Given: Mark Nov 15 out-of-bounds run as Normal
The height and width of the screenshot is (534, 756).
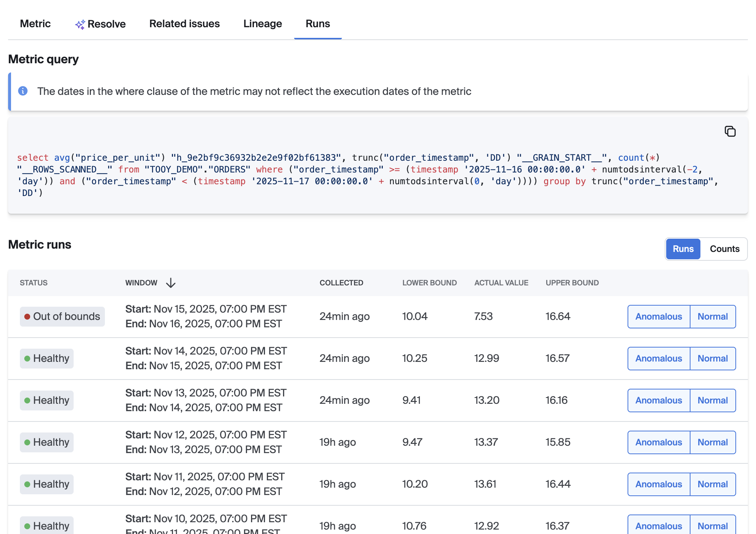Looking at the screenshot, I should (713, 317).
